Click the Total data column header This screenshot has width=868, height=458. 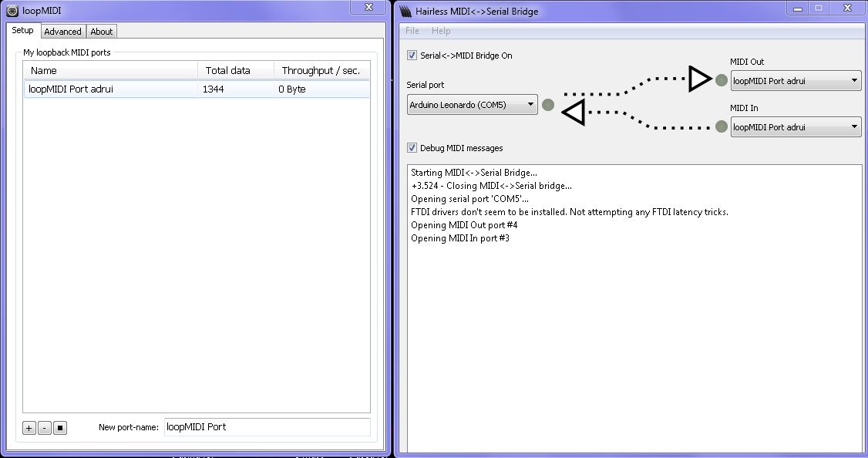236,70
